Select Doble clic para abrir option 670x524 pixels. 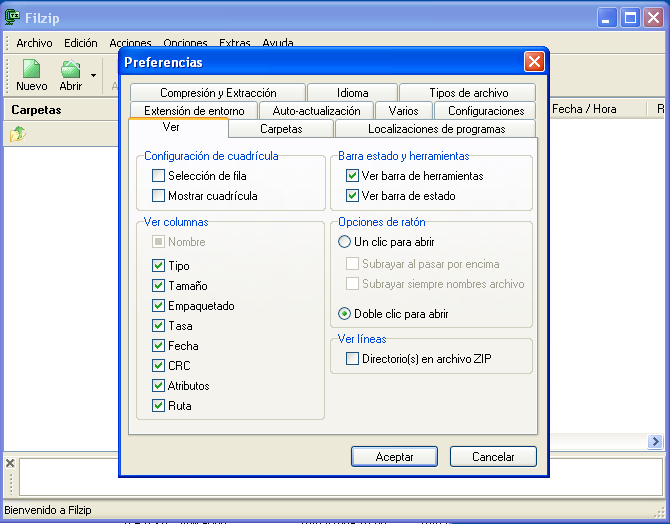[344, 314]
